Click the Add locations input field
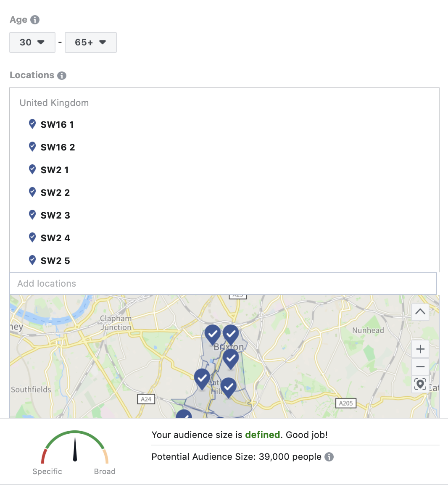This screenshot has width=448, height=485. (x=223, y=284)
